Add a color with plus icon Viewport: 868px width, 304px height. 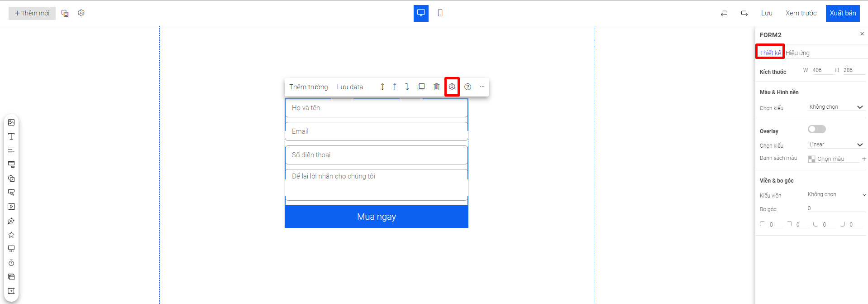864,159
